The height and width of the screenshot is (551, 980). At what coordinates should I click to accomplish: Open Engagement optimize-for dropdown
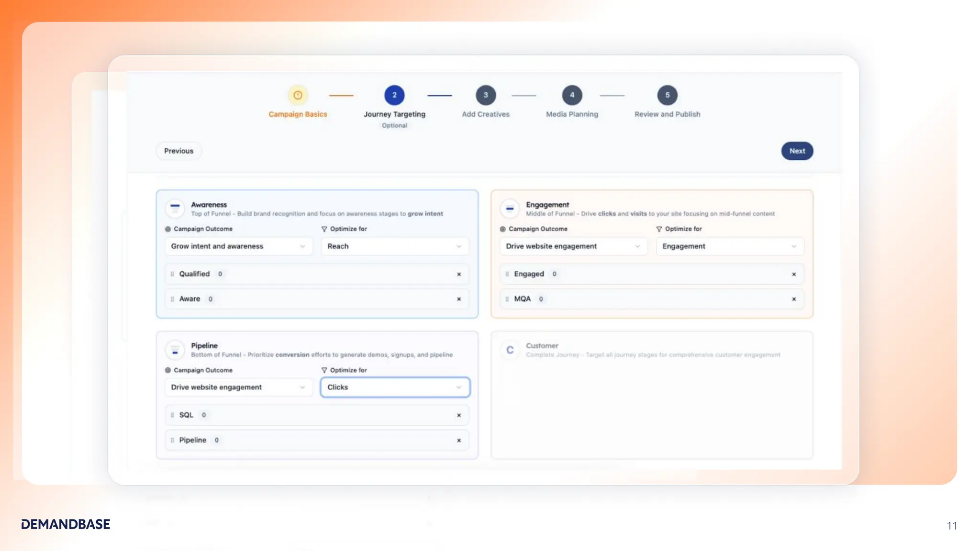[x=729, y=246]
